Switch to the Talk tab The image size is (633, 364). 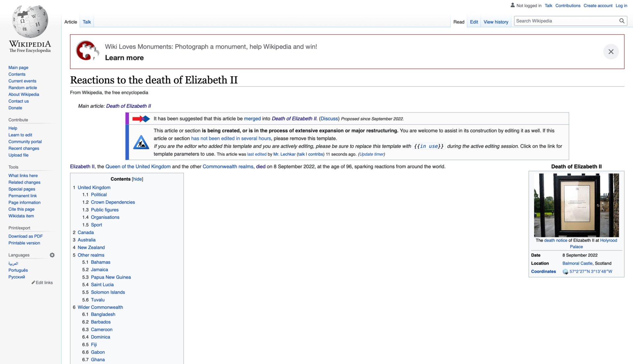tap(86, 22)
